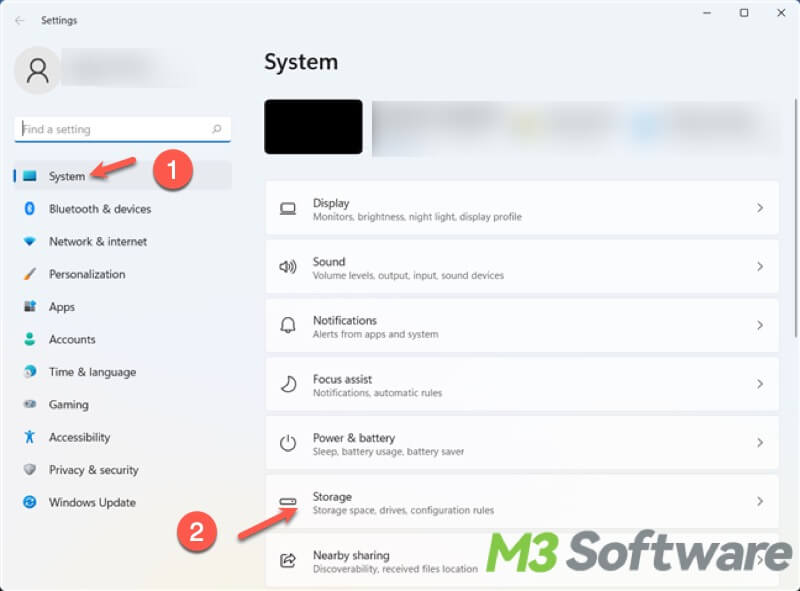Viewport: 800px width, 591px height.
Task: Open the Storage entry
Action: (522, 502)
